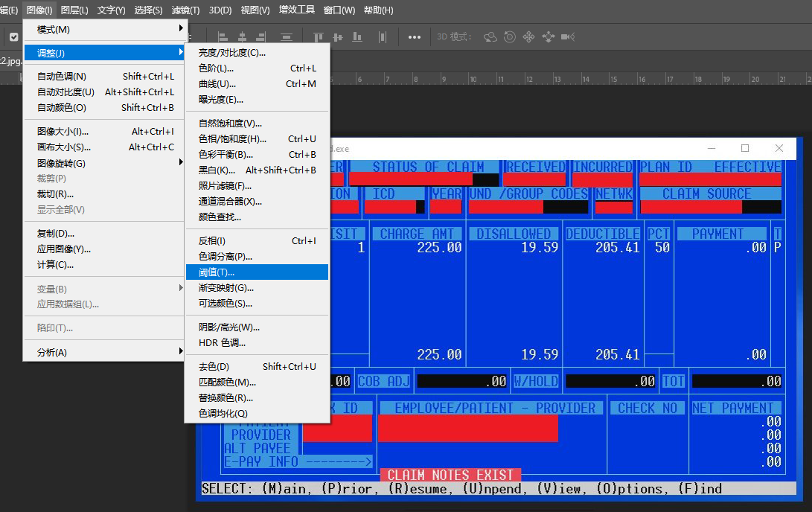Select 自动对比度(U) in Image menu
The image size is (812, 512).
pyautogui.click(x=104, y=92)
